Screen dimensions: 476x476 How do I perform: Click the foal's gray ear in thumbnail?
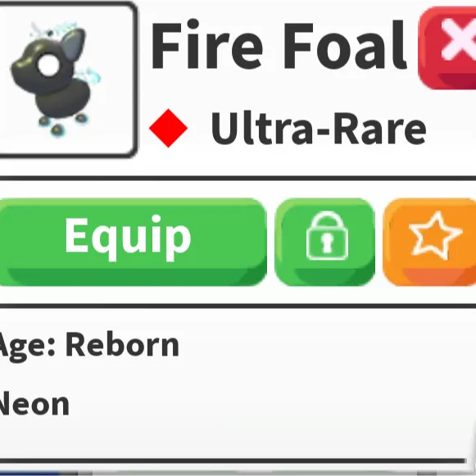[x=75, y=44]
